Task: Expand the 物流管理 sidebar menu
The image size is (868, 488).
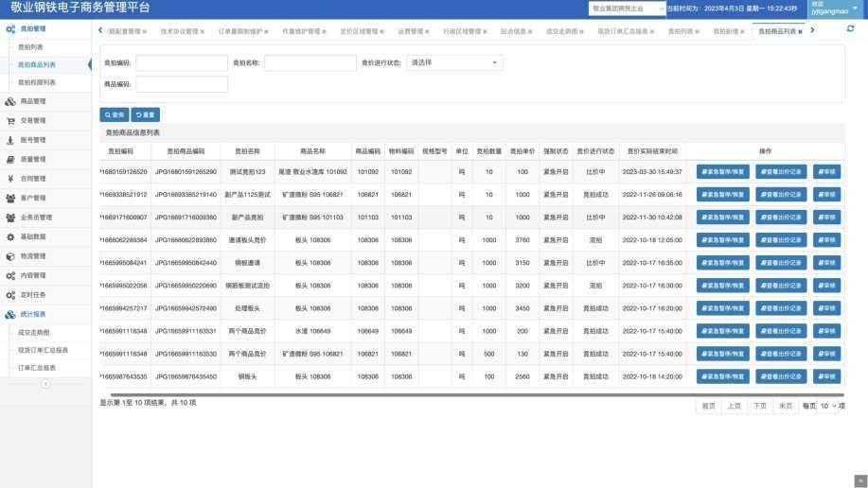Action: coord(46,256)
